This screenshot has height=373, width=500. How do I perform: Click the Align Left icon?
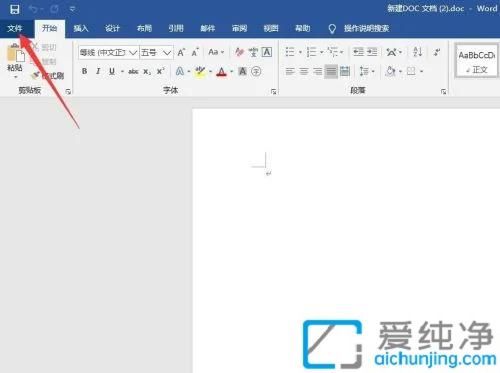pos(290,71)
